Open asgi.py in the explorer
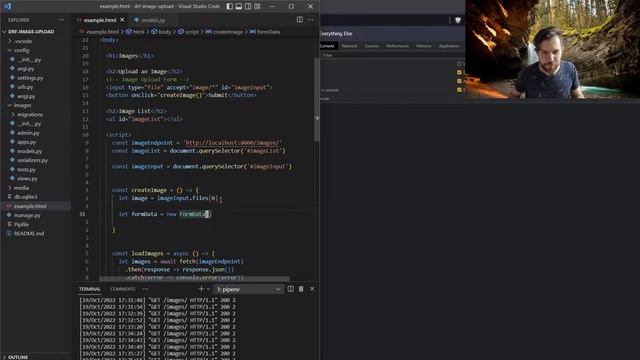640x360 pixels. click(26, 69)
